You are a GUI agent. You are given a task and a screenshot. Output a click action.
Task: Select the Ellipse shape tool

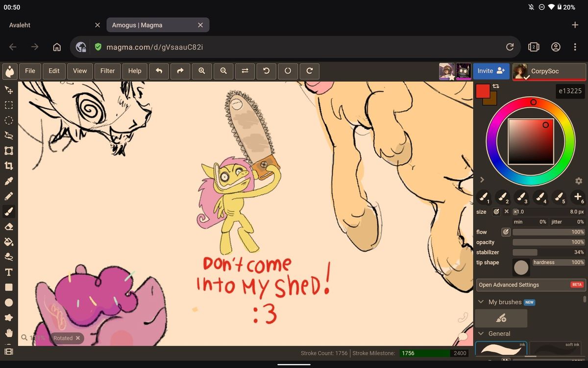8,303
